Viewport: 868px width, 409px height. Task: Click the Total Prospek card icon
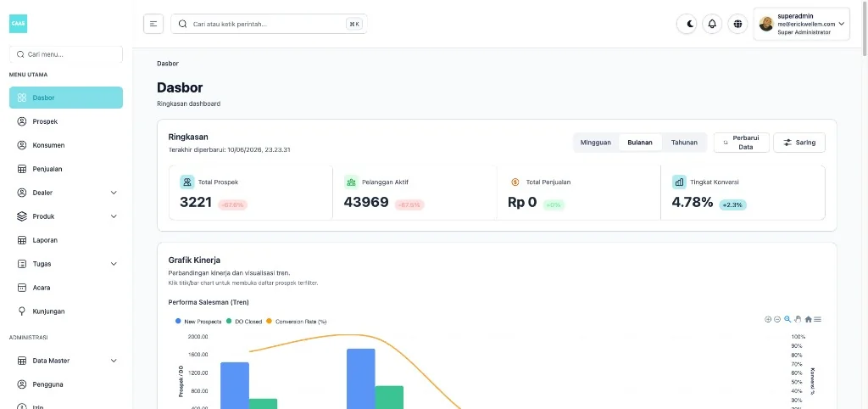coord(187,182)
